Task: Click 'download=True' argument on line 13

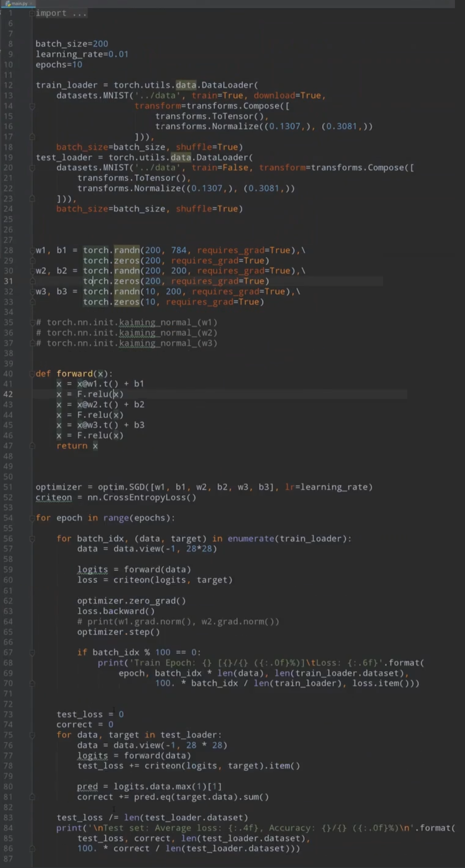Action: tap(287, 96)
